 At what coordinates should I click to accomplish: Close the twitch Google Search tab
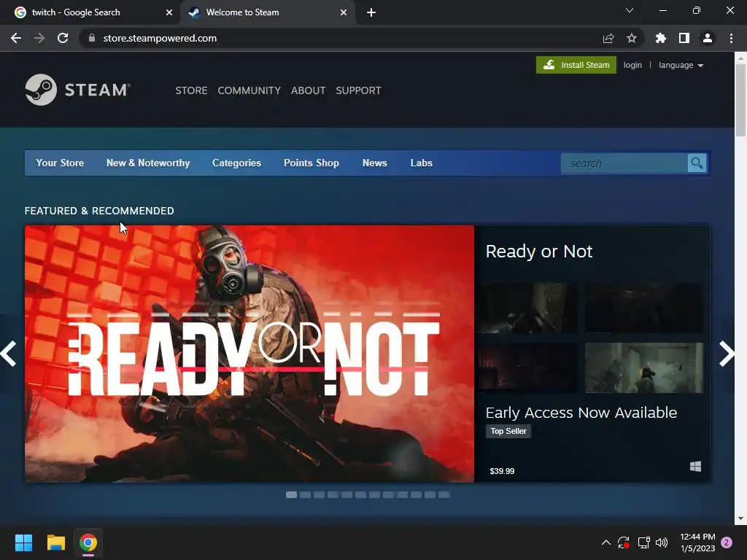point(169,12)
